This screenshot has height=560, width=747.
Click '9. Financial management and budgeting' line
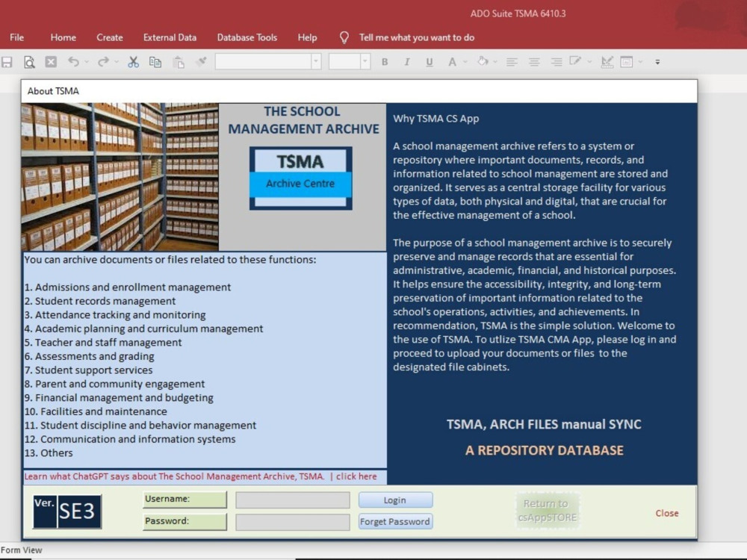pos(119,398)
